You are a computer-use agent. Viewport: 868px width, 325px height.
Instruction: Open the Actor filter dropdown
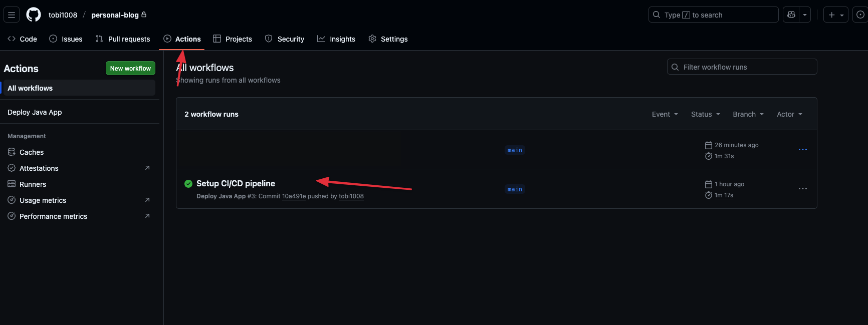tap(789, 114)
